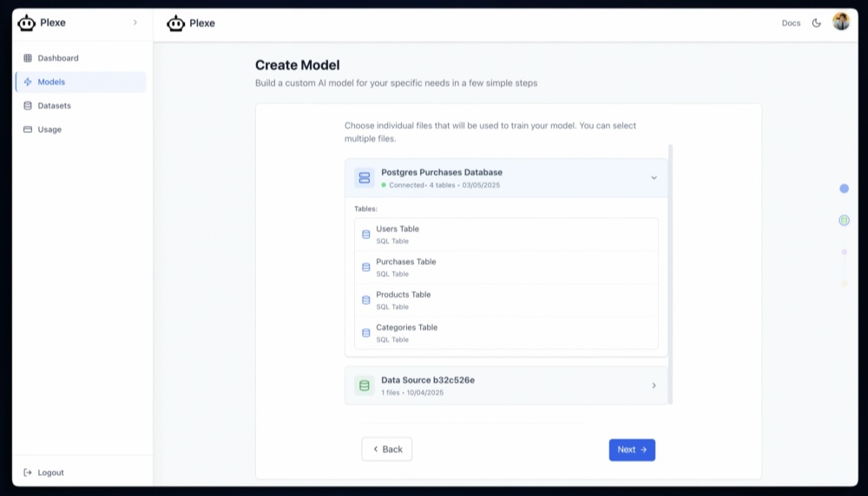The image size is (868, 496).
Task: Expand Data Source b32c526e with its chevron
Action: click(x=654, y=386)
